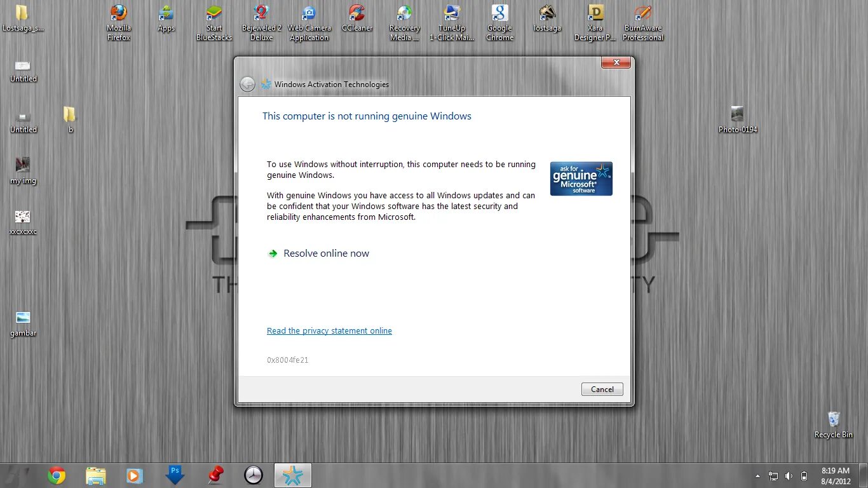Open Bejeweled 2 Deluxe shortcut
868x488 pixels.
click(262, 23)
